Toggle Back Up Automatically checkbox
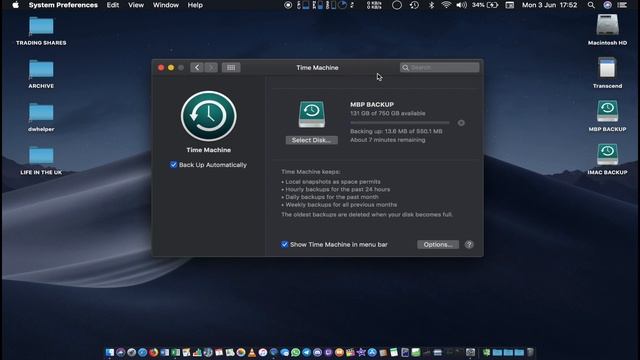 [x=173, y=165]
